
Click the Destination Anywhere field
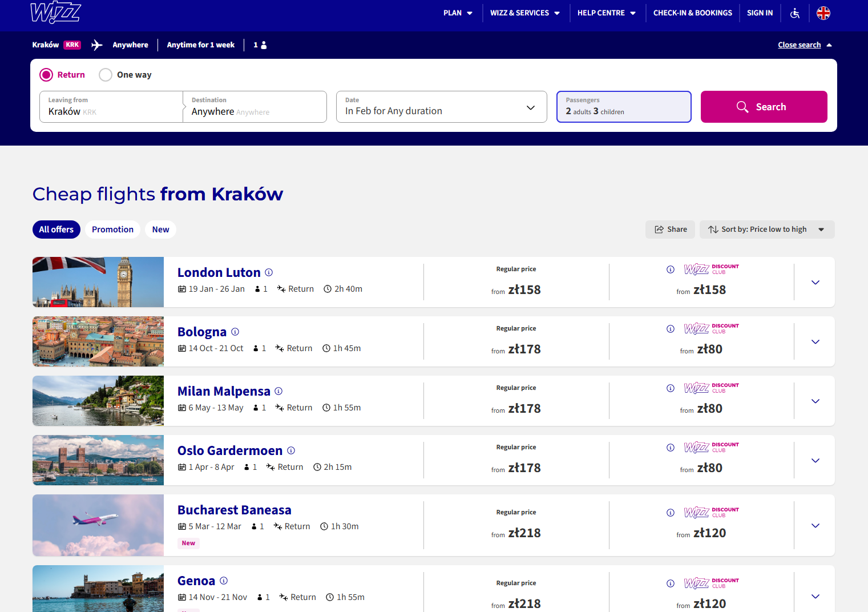[255, 107]
